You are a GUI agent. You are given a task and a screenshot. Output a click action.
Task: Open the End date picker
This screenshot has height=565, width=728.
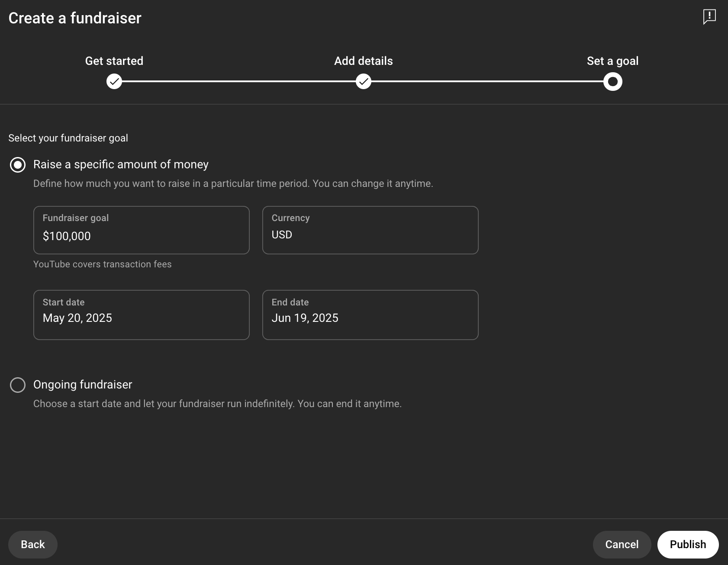pos(370,315)
